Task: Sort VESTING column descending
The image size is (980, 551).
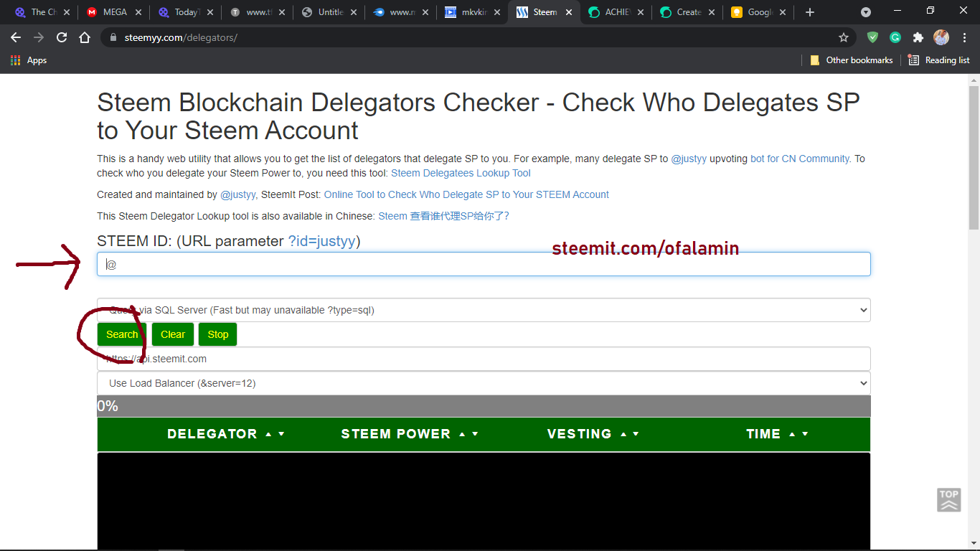Action: tap(636, 434)
